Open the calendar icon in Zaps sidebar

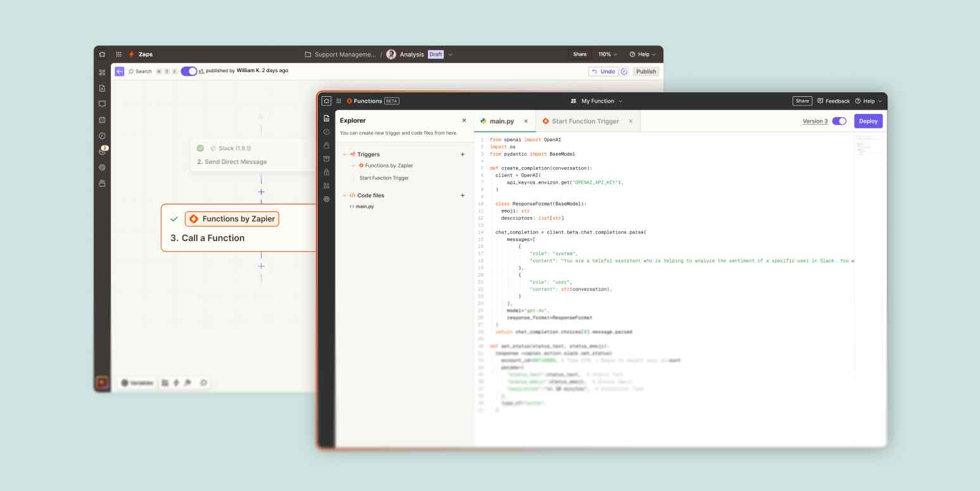click(x=102, y=120)
